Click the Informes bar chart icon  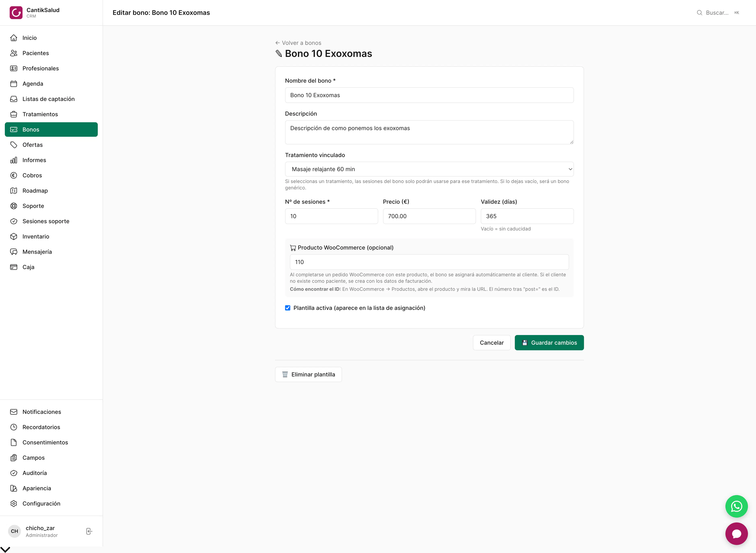click(x=14, y=160)
